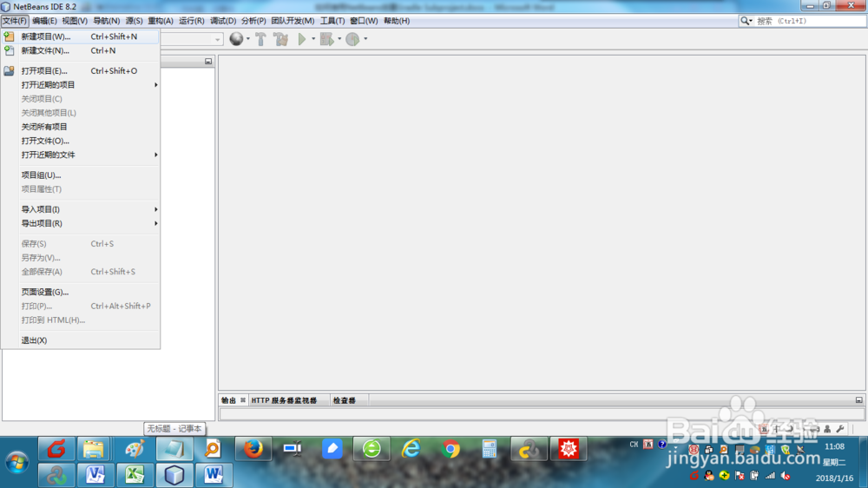Open the Edit menu
The width and height of the screenshot is (868, 488).
[44, 21]
